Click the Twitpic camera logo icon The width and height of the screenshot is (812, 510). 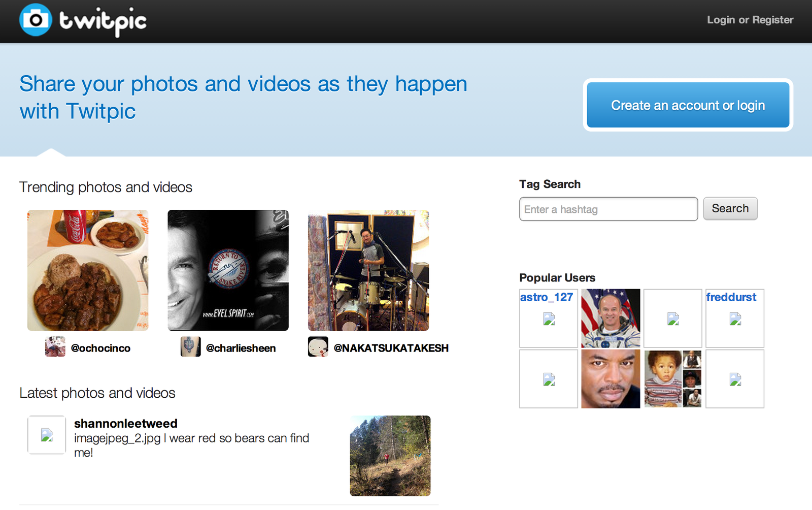[x=36, y=20]
